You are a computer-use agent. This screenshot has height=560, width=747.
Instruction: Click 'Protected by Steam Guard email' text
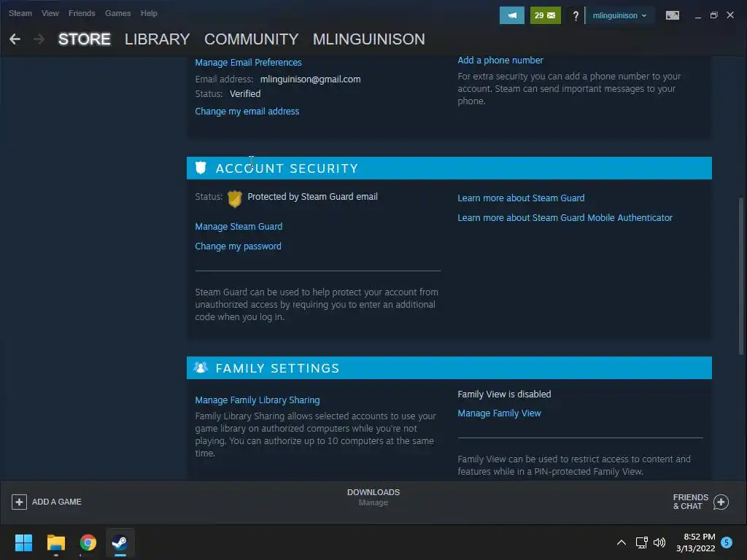point(312,197)
